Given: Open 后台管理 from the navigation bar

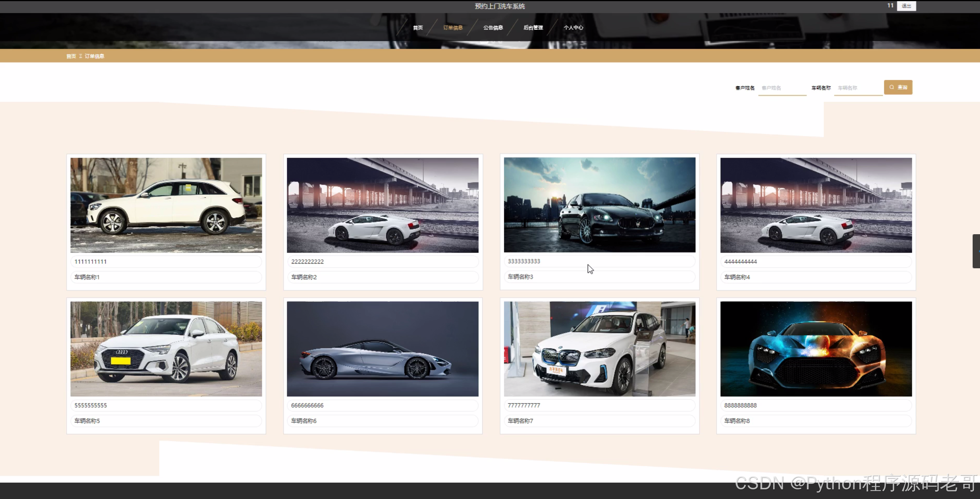Looking at the screenshot, I should pos(533,27).
